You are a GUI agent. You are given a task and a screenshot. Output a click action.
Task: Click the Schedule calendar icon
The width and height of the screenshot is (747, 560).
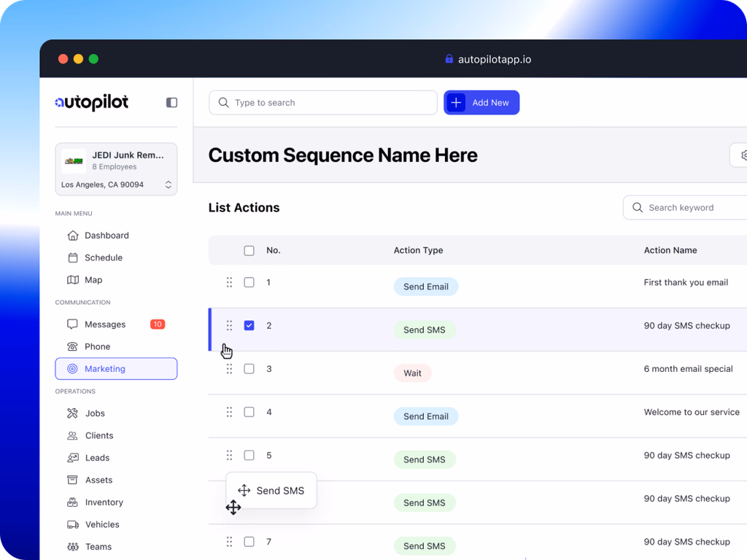[x=73, y=257]
